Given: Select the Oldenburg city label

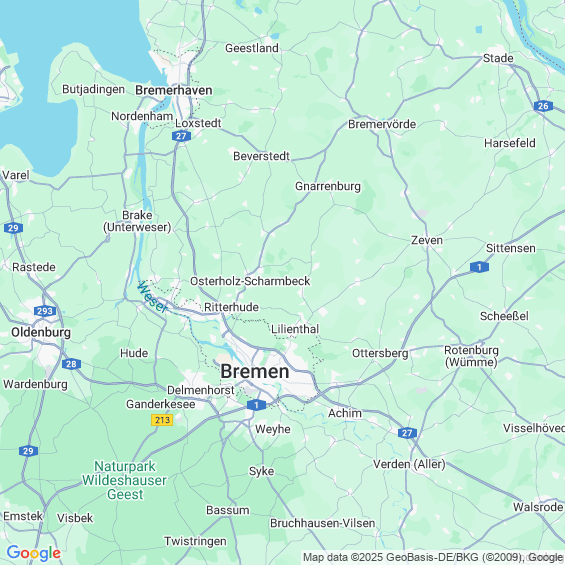Looking at the screenshot, I should [x=41, y=333].
